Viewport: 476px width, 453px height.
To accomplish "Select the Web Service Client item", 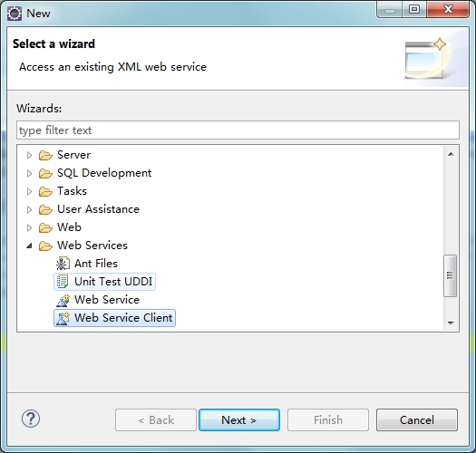I will click(115, 318).
